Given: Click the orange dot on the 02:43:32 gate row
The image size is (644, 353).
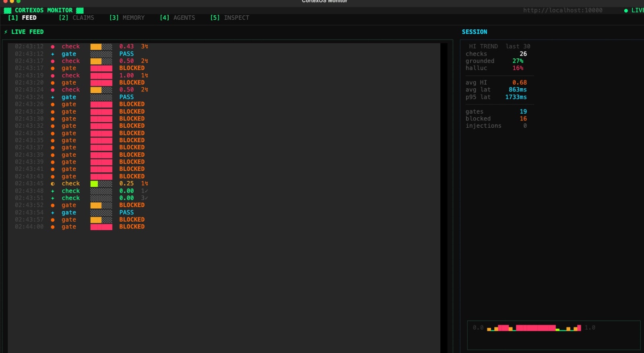Looking at the screenshot, I should tap(53, 126).
